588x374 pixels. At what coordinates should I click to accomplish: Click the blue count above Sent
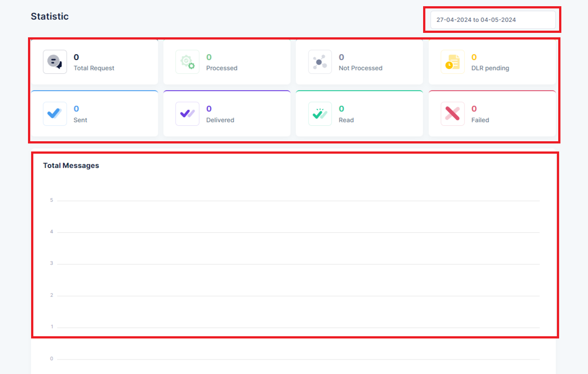(76, 109)
